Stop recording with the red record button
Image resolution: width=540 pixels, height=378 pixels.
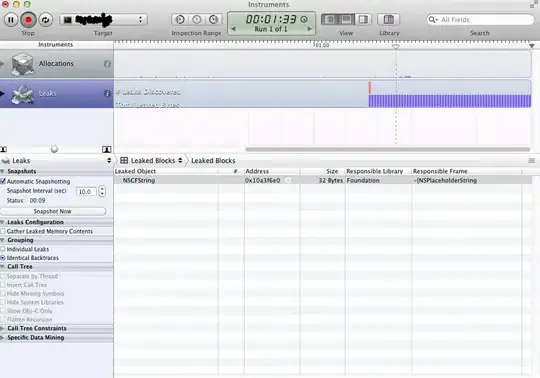click(x=28, y=20)
